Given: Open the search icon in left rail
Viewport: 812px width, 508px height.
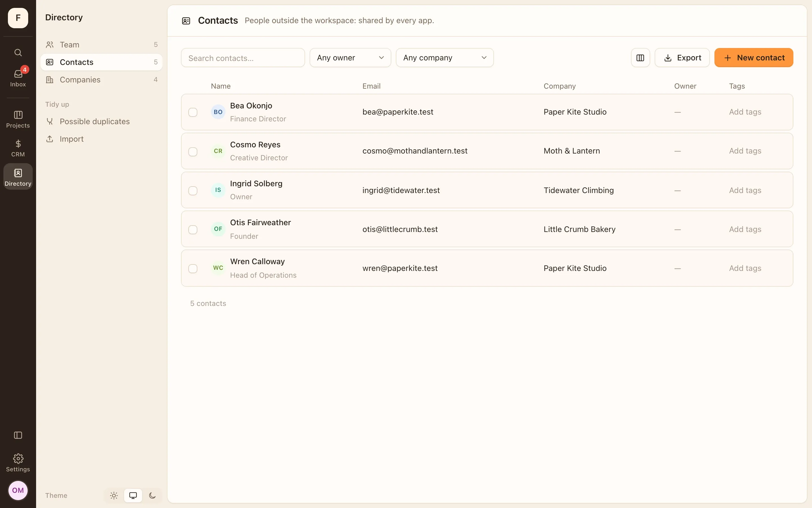Looking at the screenshot, I should tap(18, 52).
